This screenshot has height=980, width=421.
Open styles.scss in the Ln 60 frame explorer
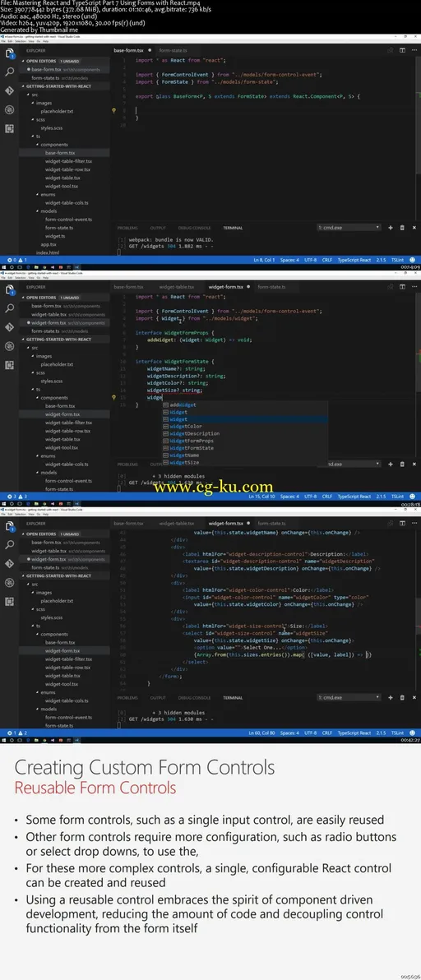(53, 617)
